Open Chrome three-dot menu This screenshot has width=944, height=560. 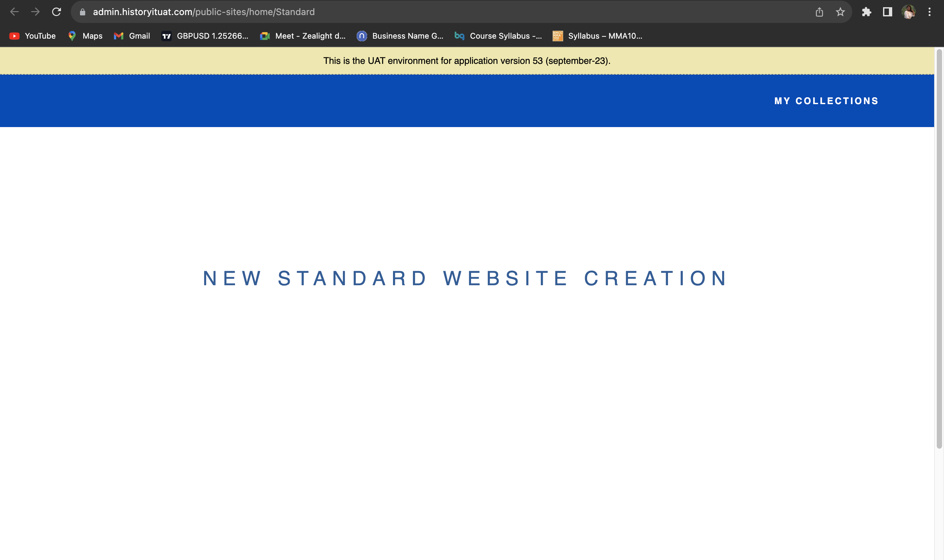tap(929, 12)
